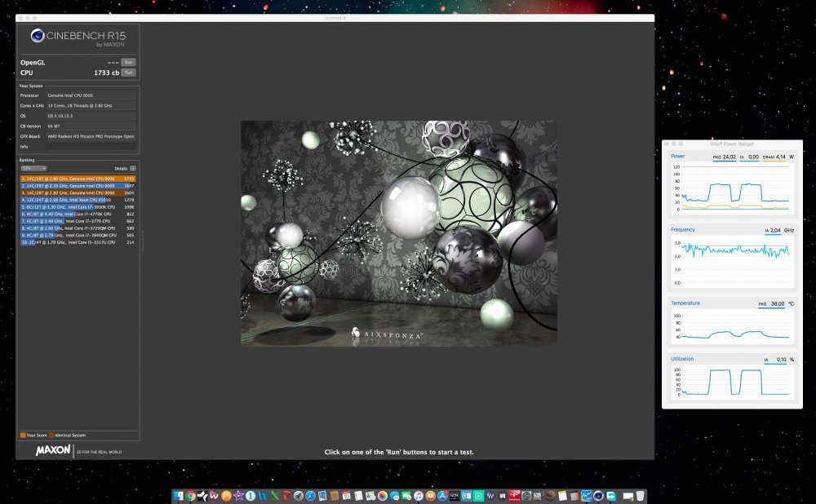Click the CPU score '1733 cb'
Screen dimensions: 816x504
click(x=107, y=73)
